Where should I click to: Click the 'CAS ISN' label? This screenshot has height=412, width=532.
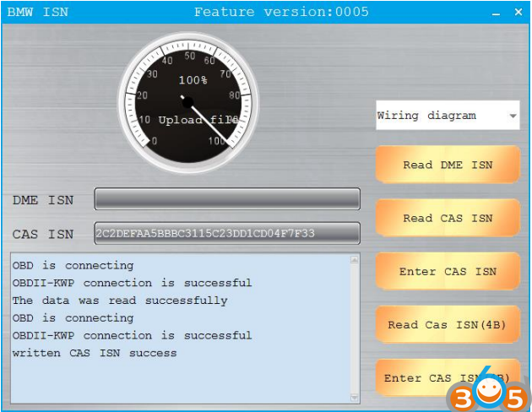[43, 234]
